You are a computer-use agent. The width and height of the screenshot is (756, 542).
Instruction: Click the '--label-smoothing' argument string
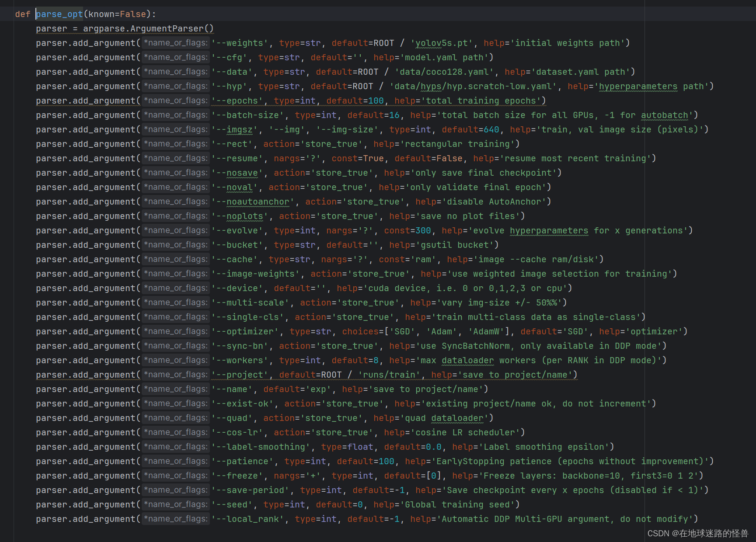[x=261, y=447]
